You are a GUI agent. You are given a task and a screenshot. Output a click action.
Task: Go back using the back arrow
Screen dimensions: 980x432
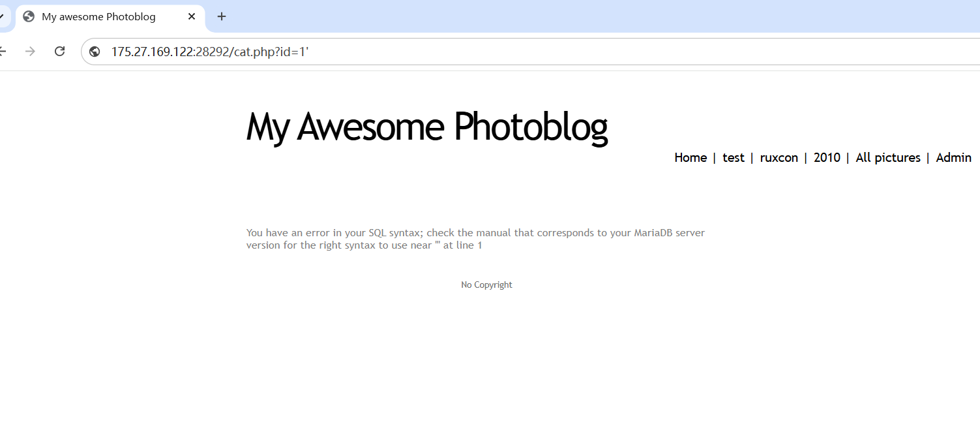click(x=3, y=52)
